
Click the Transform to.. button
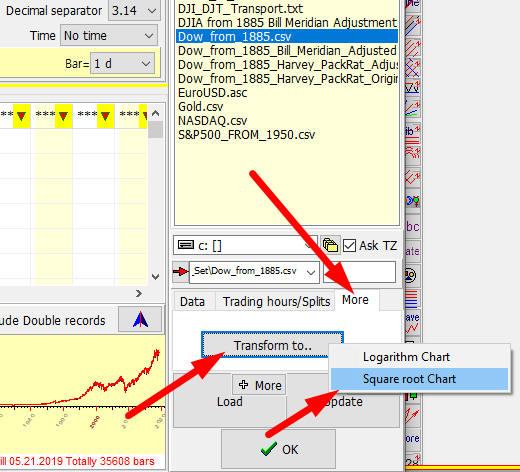tap(272, 345)
